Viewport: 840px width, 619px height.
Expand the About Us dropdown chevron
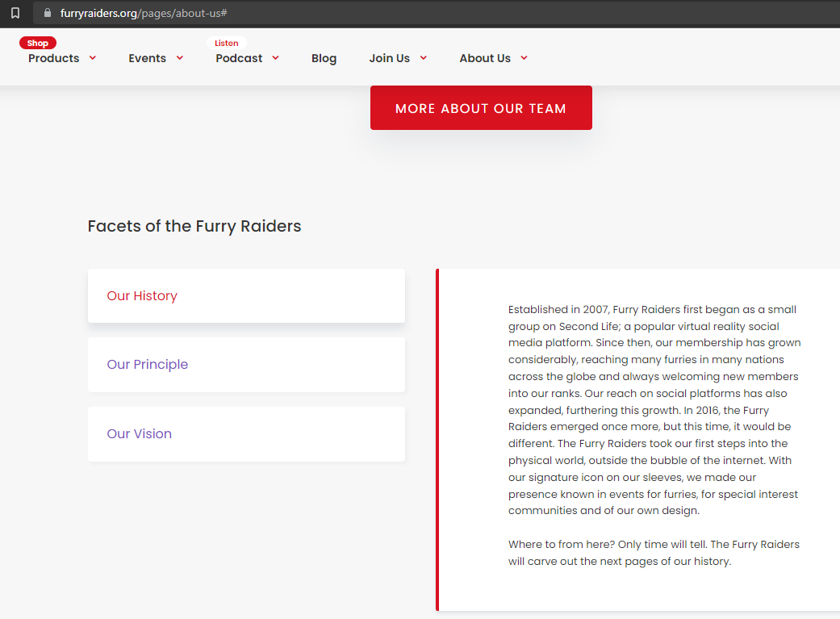coord(524,58)
